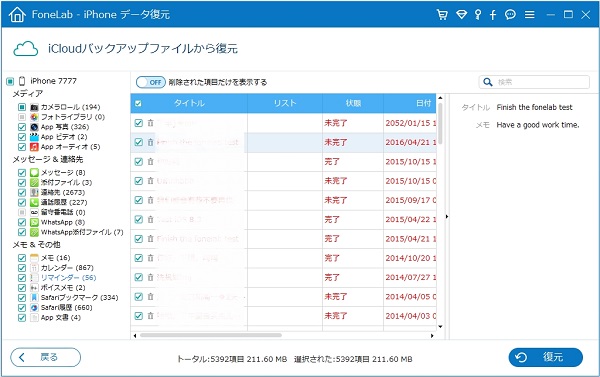Click the メモ (16) notes icon
Image resolution: width=600 pixels, height=377 pixels.
(x=34, y=258)
